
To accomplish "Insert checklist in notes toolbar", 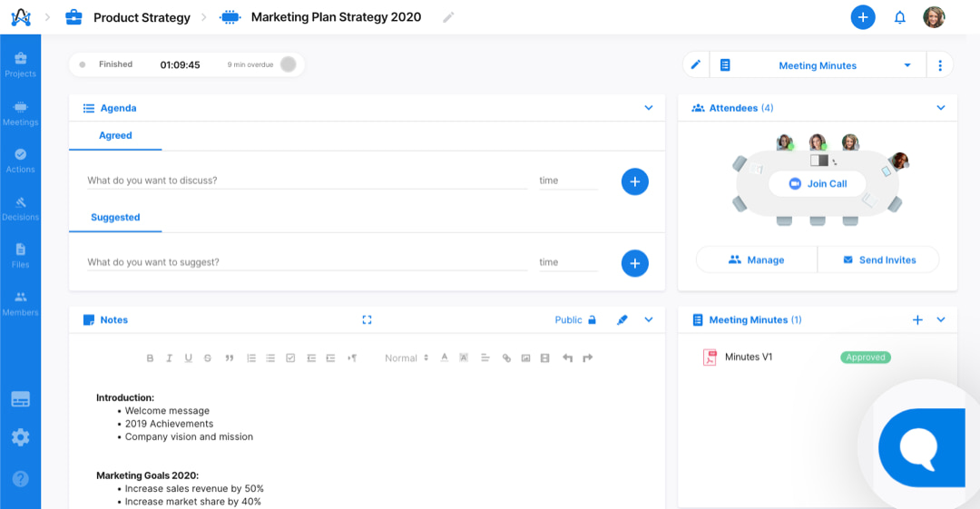I will point(290,357).
